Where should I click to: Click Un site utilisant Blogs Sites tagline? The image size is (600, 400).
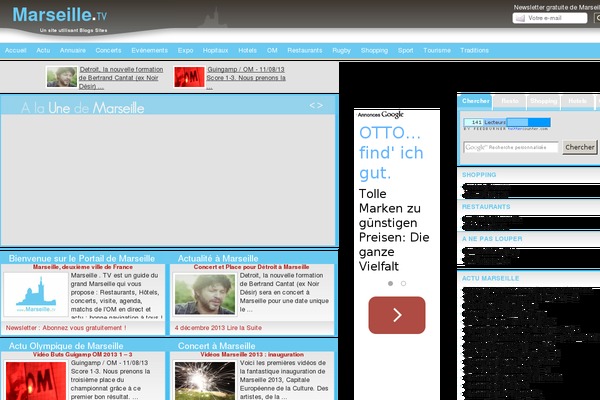(x=73, y=30)
